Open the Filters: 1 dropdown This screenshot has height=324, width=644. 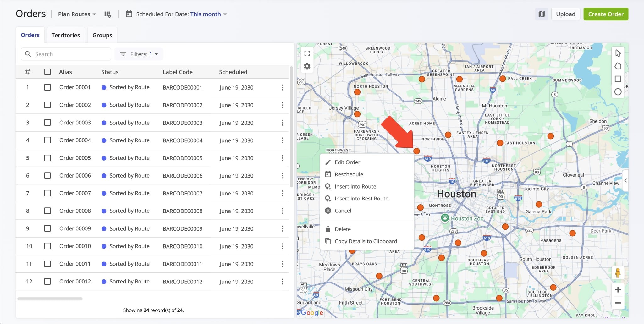(x=139, y=54)
